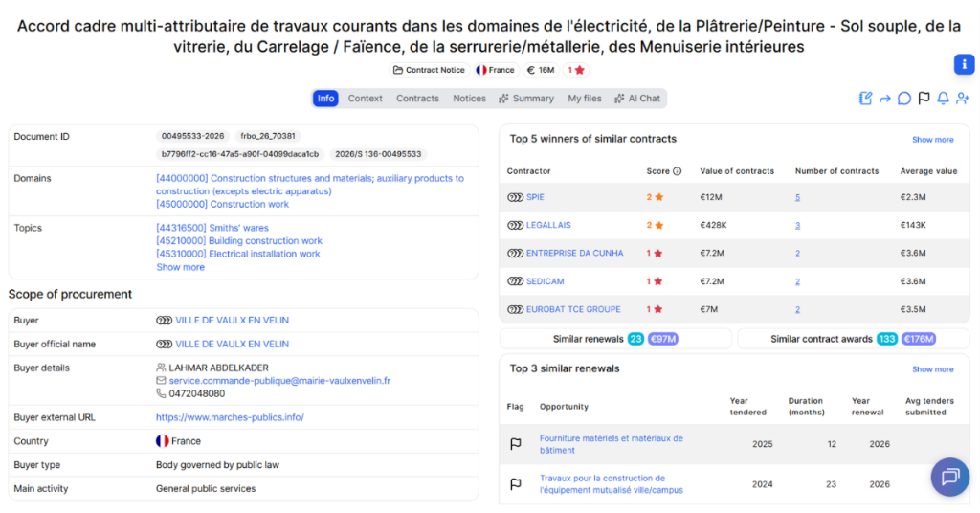The image size is (980, 513).
Task: Open the marches-publics.info URL
Action: 230,417
